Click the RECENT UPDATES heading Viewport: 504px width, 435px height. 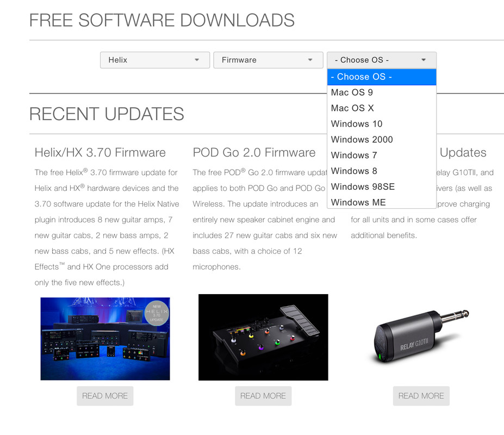coord(107,114)
